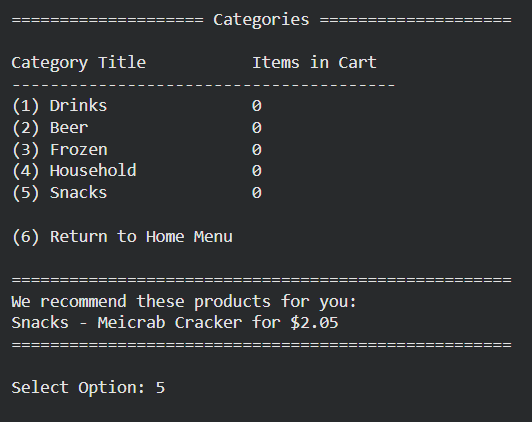Select the Beer category option
532x422 pixels.
(50, 128)
